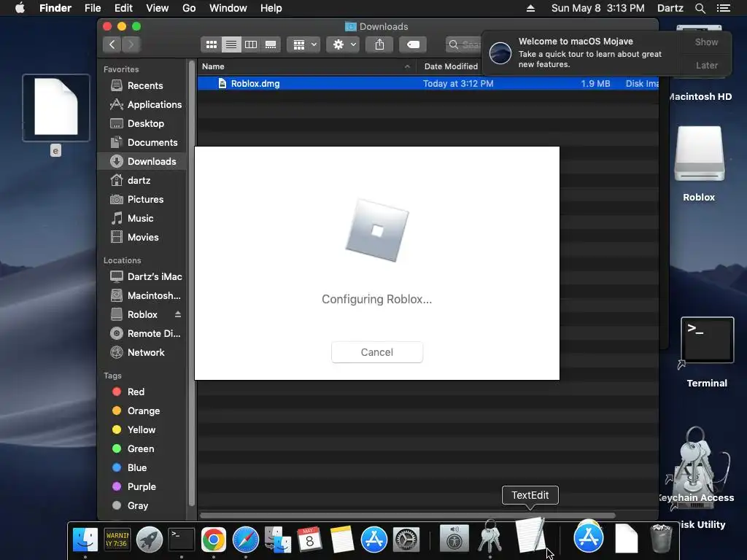The height and width of the screenshot is (560, 747).
Task: Open Notes from the Dock
Action: point(341,540)
